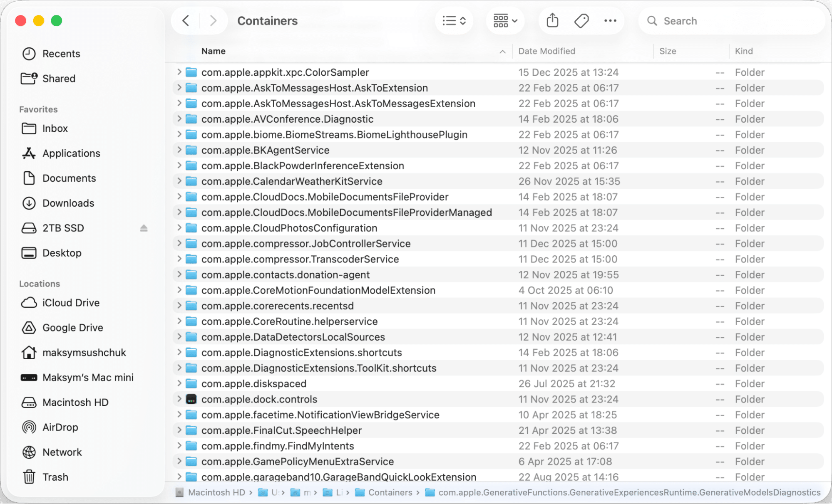Click the Share toolbar icon
The width and height of the screenshot is (832, 504).
pos(552,21)
